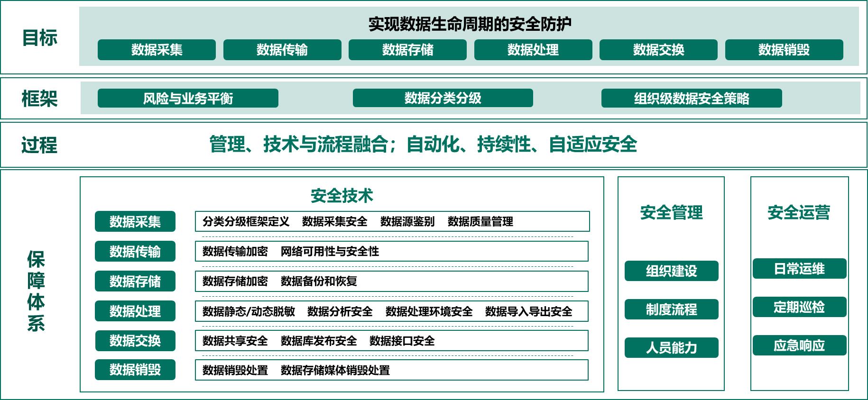Click the text 数据备份和恢复
The image size is (868, 400).
pyautogui.click(x=319, y=281)
